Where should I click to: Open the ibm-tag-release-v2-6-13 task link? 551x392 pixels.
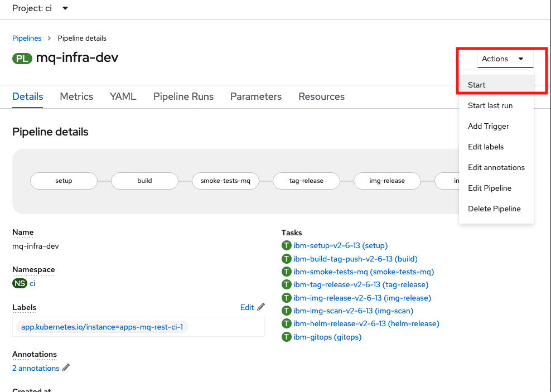361,284
